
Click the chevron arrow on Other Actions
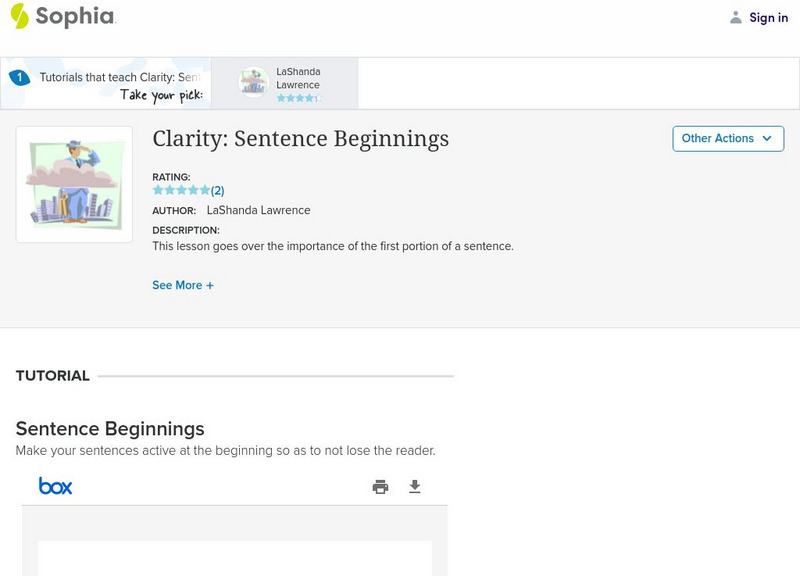point(767,139)
